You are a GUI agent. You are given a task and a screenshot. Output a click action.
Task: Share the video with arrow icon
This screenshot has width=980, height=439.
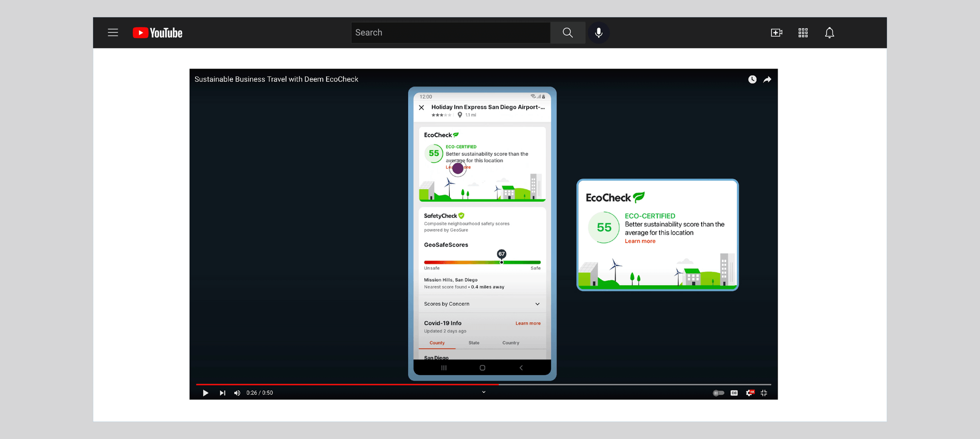[x=767, y=79]
